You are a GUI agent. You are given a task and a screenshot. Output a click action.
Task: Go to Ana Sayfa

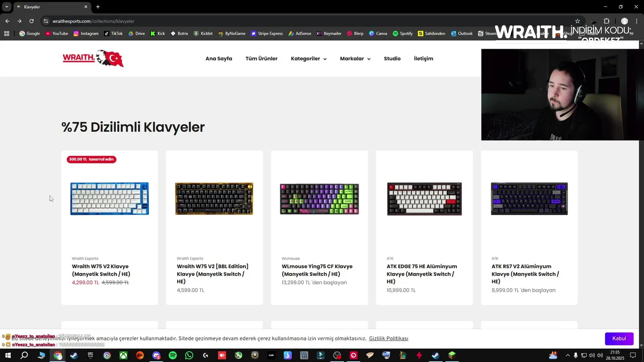[219, 59]
